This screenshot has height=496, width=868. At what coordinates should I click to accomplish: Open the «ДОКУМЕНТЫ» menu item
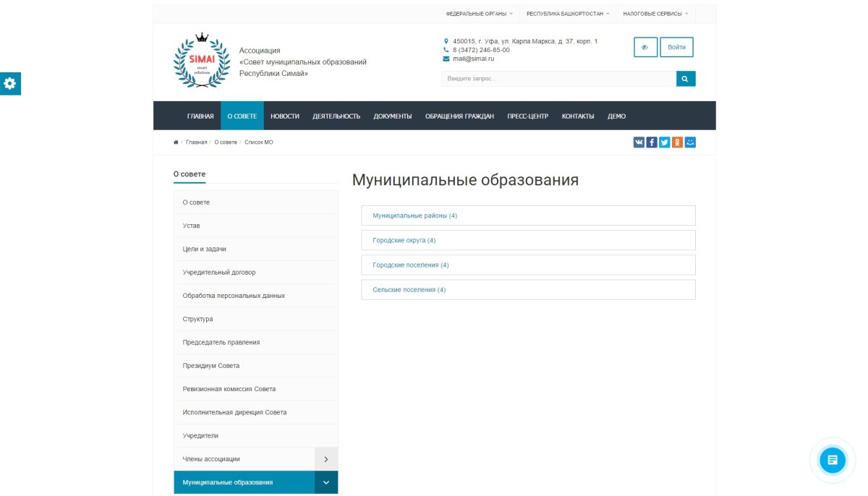tap(392, 116)
